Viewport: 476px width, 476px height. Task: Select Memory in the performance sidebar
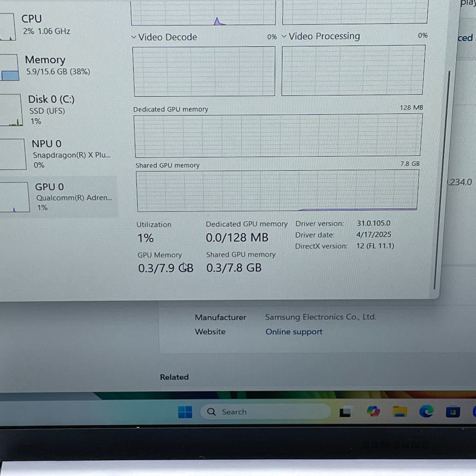pyautogui.click(x=45, y=65)
